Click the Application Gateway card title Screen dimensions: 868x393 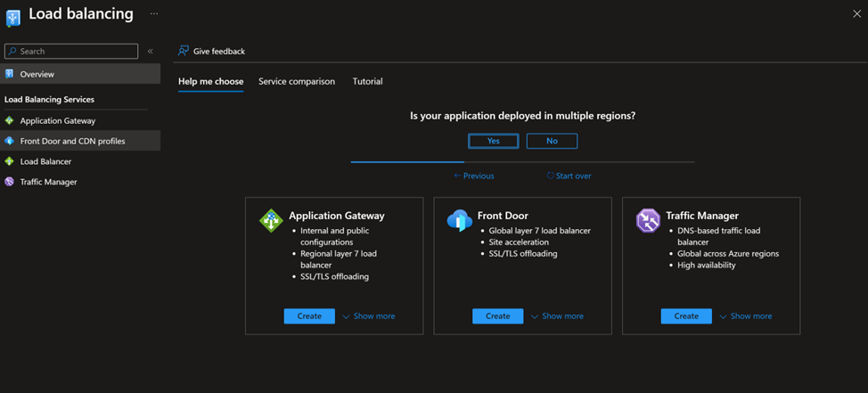tap(337, 216)
